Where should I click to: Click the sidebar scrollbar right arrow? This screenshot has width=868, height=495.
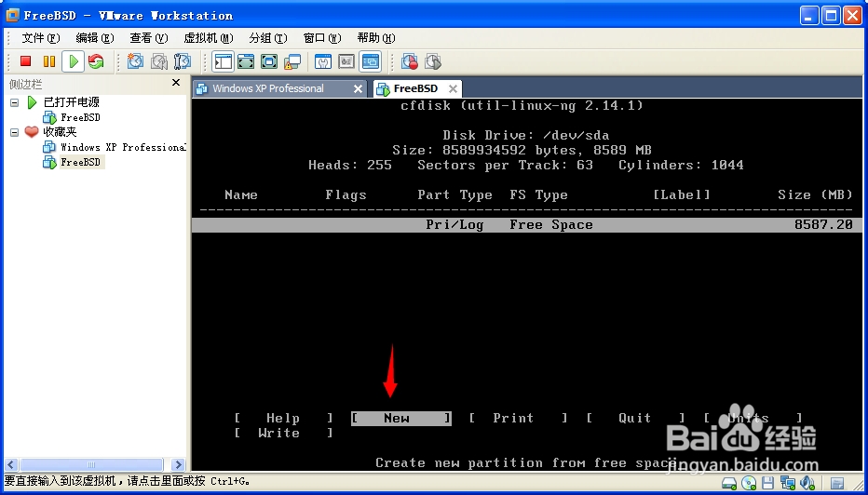178,464
